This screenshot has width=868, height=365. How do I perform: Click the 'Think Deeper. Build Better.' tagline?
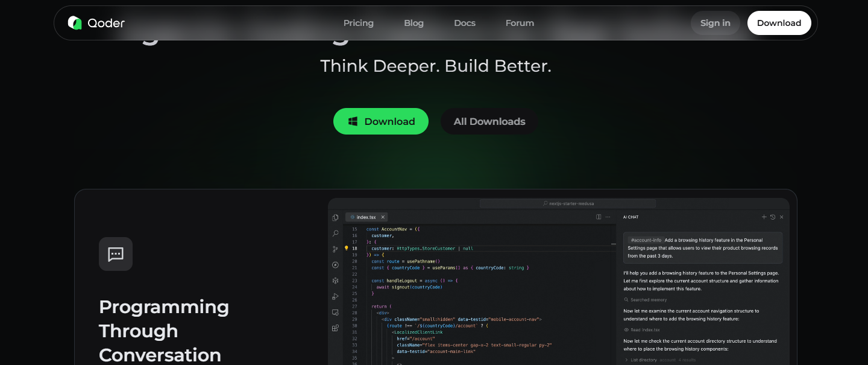436,66
